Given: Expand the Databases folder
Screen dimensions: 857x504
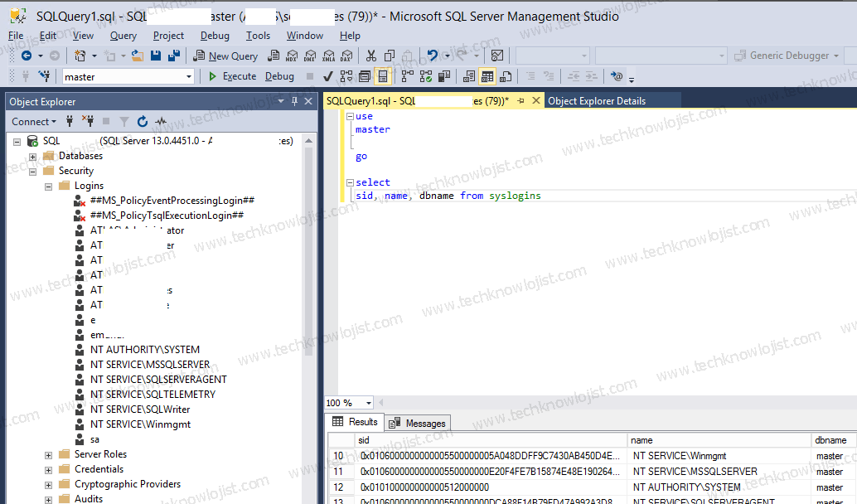Looking at the screenshot, I should point(33,157).
